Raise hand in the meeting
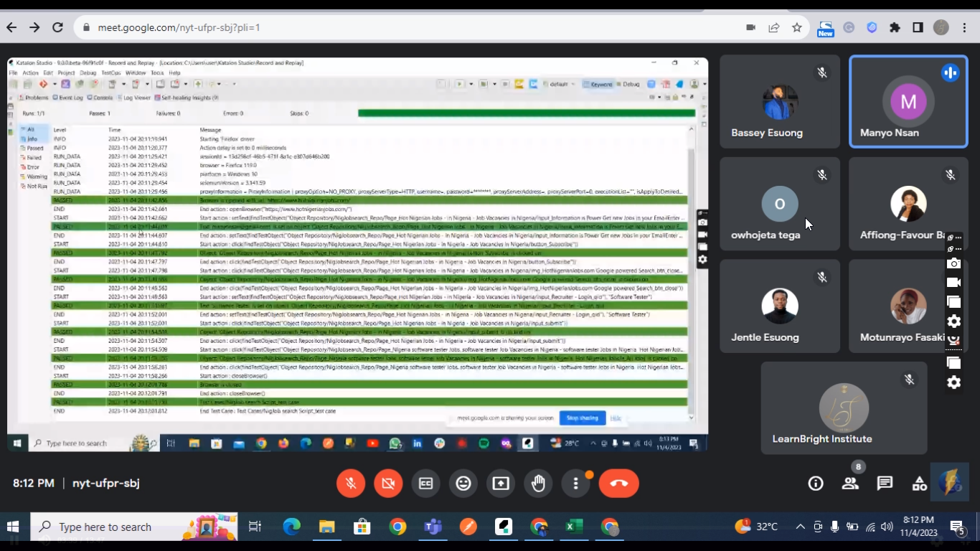The image size is (980, 551). point(538,484)
